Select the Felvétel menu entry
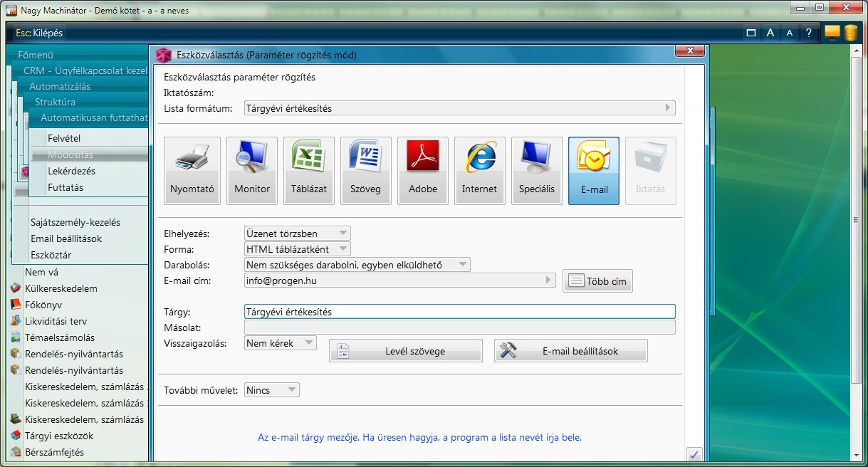 [64, 138]
